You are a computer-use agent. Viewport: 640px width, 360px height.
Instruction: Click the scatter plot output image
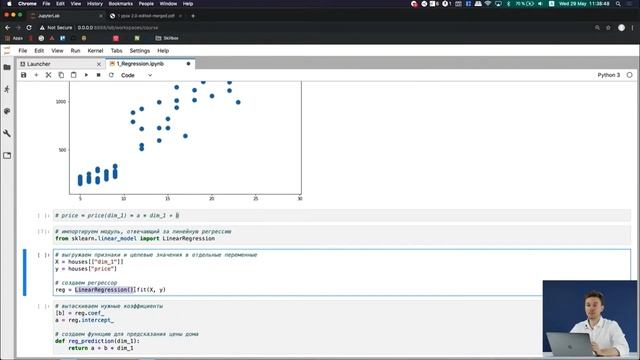click(180, 141)
